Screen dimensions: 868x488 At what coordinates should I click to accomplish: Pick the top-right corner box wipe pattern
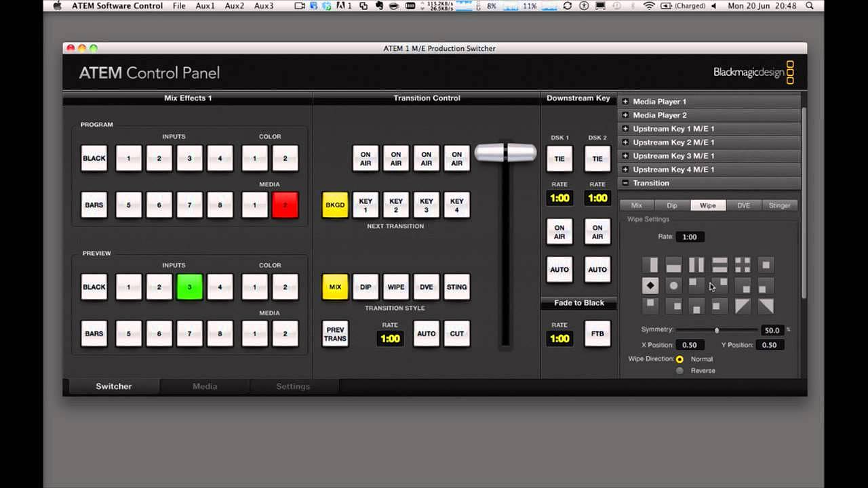click(719, 286)
